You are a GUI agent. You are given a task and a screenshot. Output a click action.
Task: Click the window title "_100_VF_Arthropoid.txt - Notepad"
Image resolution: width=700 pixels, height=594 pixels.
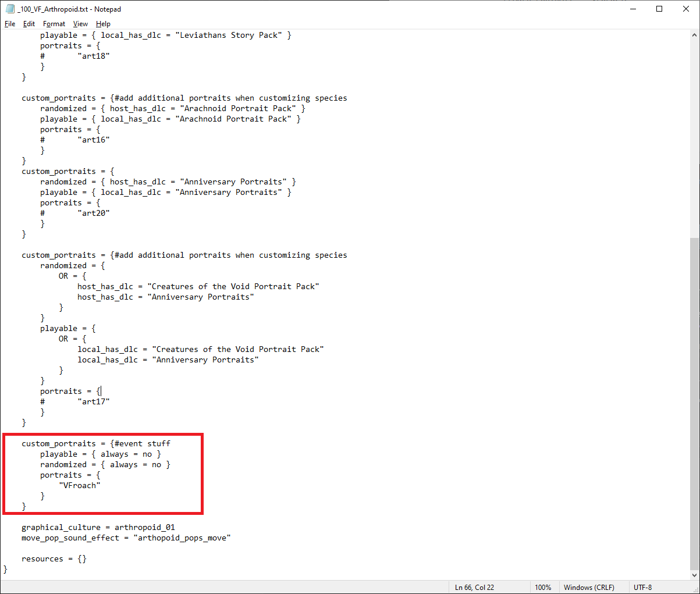point(69,9)
